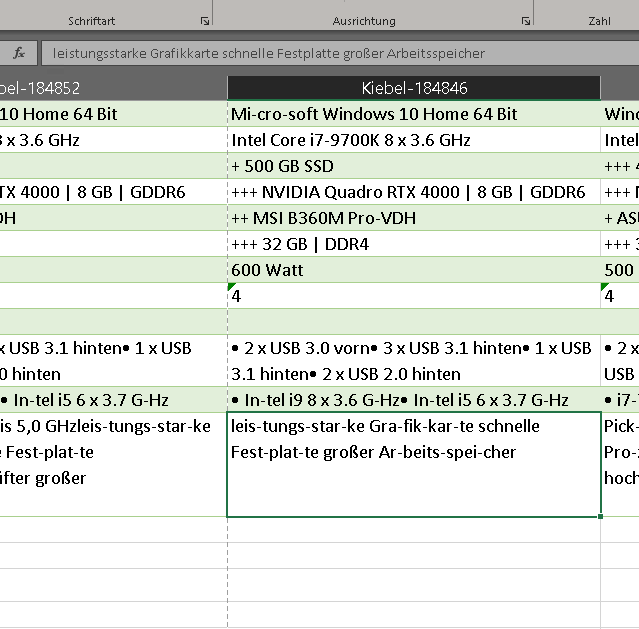Screen dimensions: 639x629
Task: Click the formula bar text field
Action: click(340, 53)
